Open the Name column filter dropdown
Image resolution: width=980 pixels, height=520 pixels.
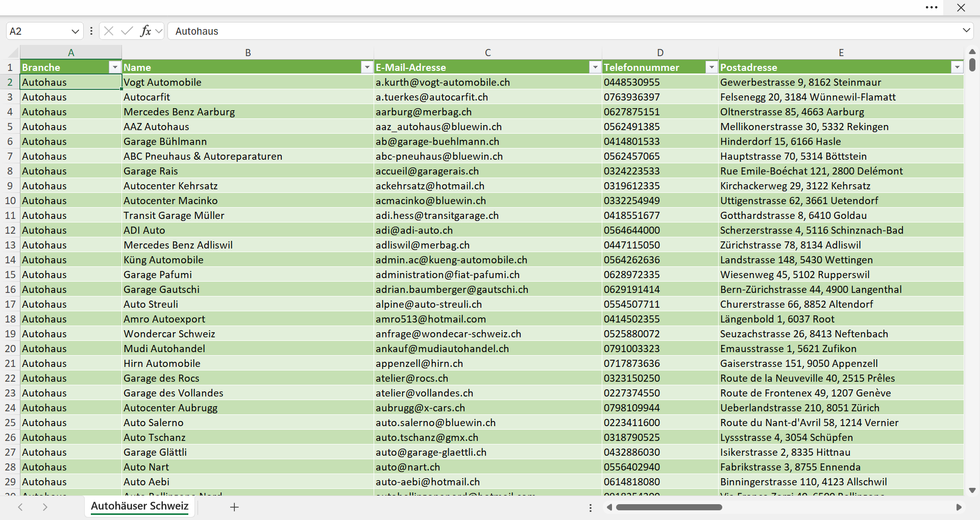(x=367, y=67)
